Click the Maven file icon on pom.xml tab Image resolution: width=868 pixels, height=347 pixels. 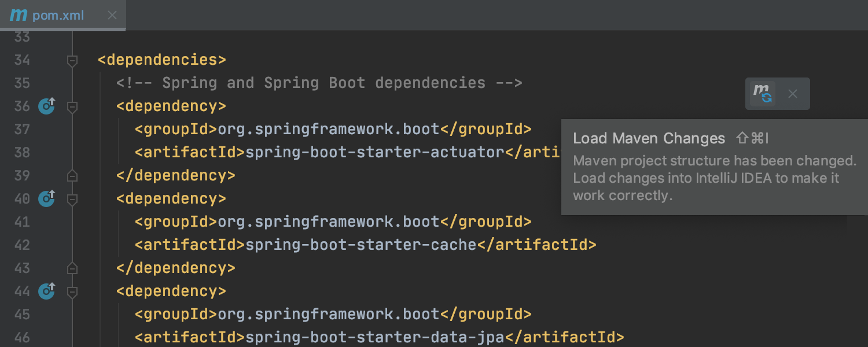(19, 15)
